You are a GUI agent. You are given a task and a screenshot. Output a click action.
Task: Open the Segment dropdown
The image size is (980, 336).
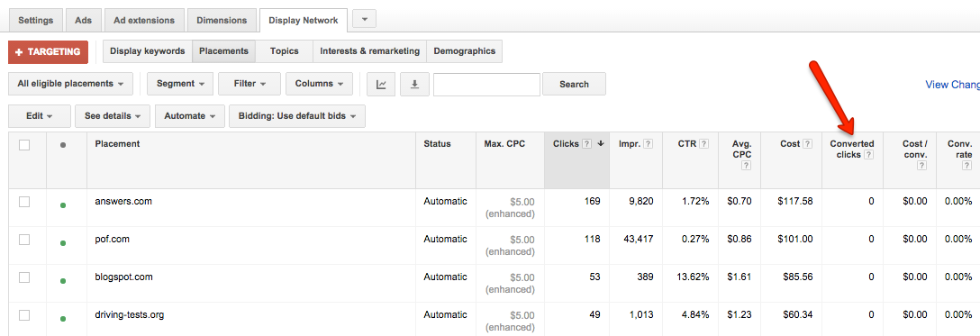click(181, 84)
